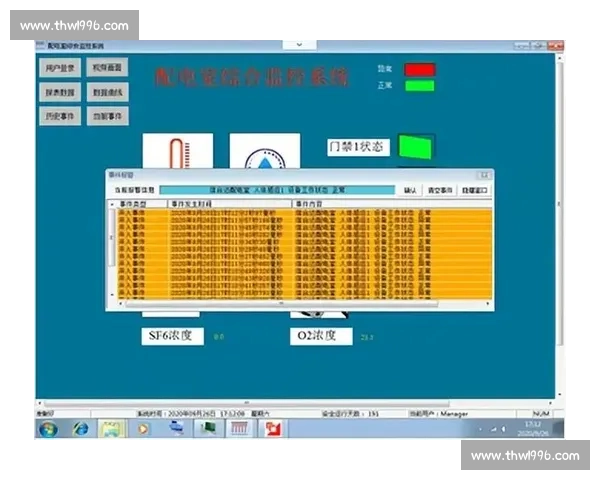600x480 pixels.
Task: Close the 事件报警 alarm dialog
Action: [484, 175]
